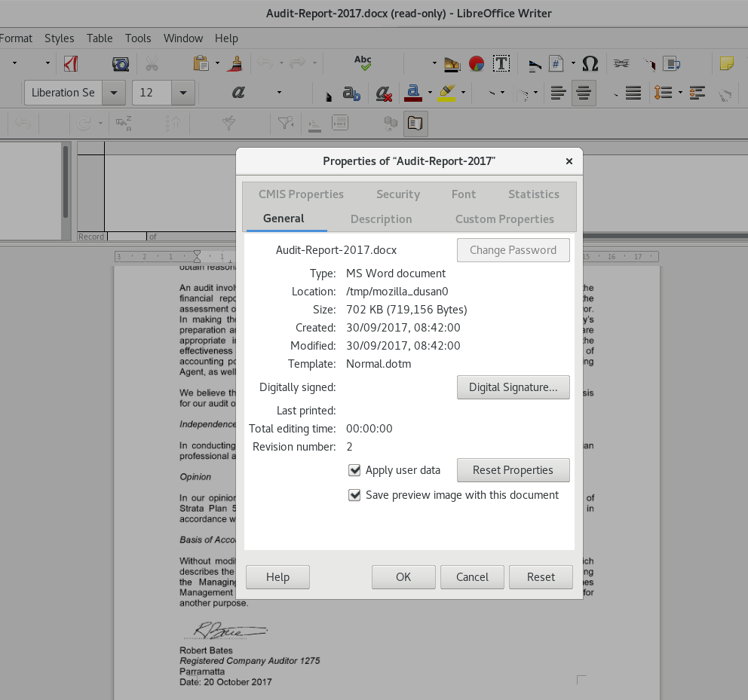
Task: Click Cancel in Properties dialog
Action: point(472,577)
